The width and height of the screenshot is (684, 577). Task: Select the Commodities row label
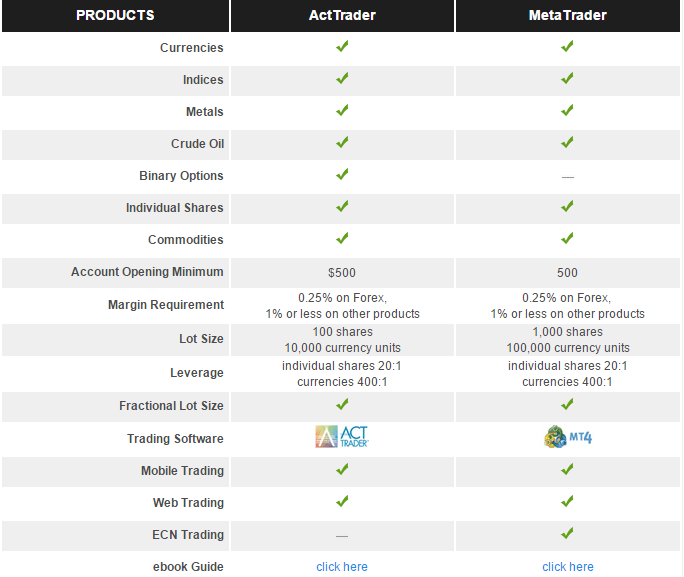pos(185,239)
